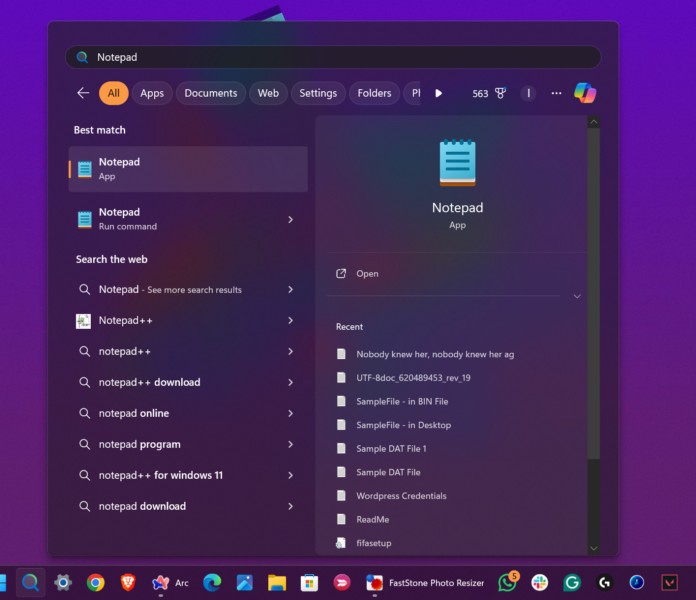Click the preview pane scrollbar down arrow
The image size is (696, 600).
[593, 549]
